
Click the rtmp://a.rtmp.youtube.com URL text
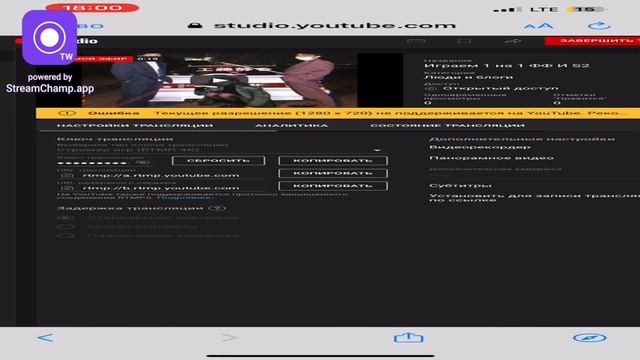[161, 176]
